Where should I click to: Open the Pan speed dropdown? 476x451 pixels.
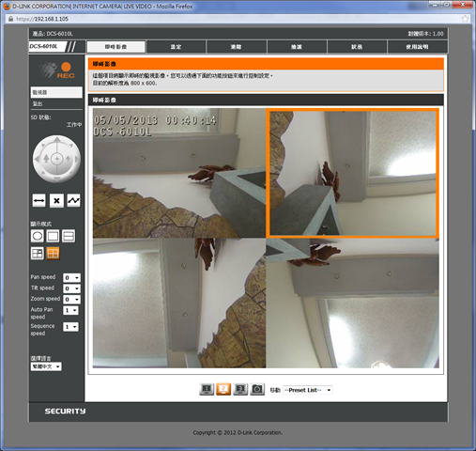click(71, 278)
